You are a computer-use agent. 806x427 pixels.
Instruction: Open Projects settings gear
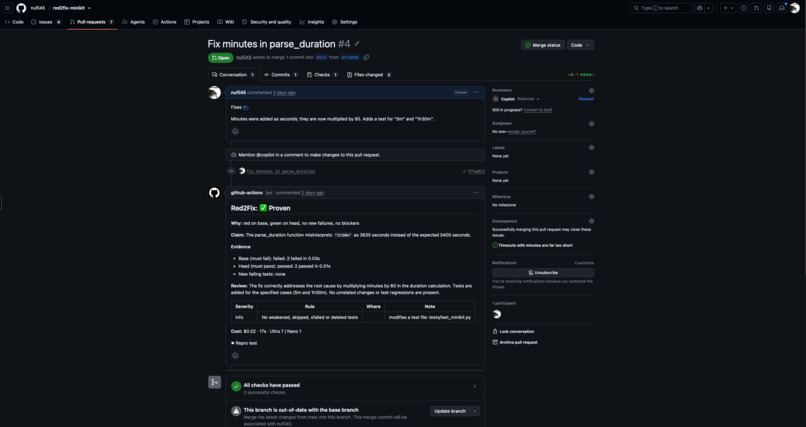pyautogui.click(x=591, y=172)
